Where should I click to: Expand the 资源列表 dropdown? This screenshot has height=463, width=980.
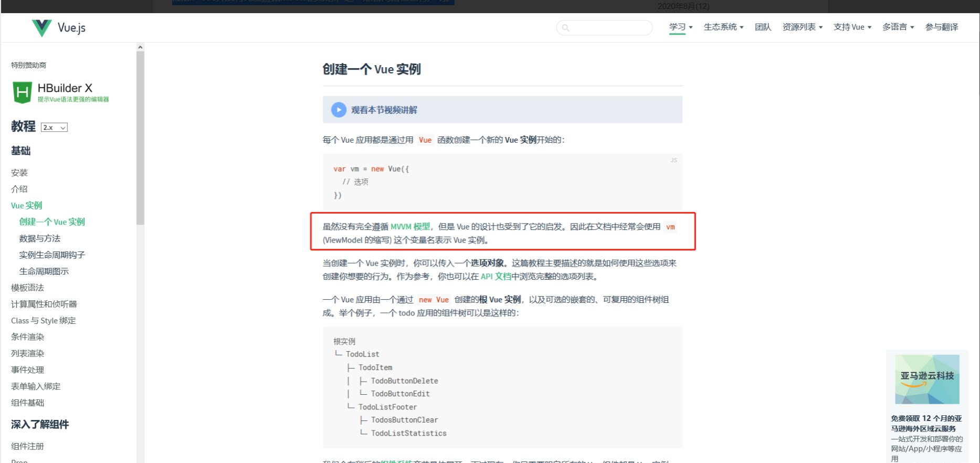click(802, 27)
